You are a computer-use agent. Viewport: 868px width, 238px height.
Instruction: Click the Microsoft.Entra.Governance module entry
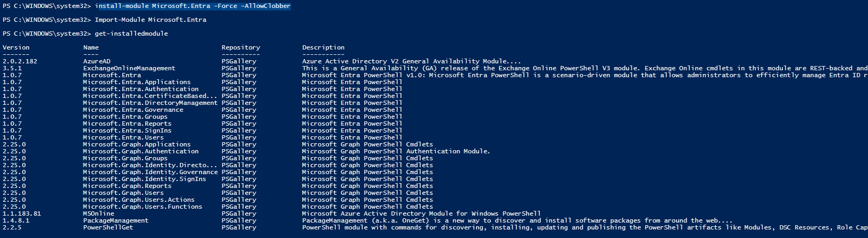click(x=133, y=110)
